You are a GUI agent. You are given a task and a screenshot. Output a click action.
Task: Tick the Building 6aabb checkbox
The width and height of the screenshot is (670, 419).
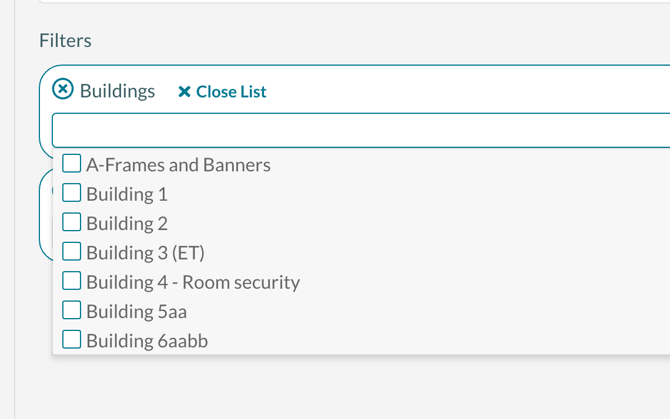(72, 339)
